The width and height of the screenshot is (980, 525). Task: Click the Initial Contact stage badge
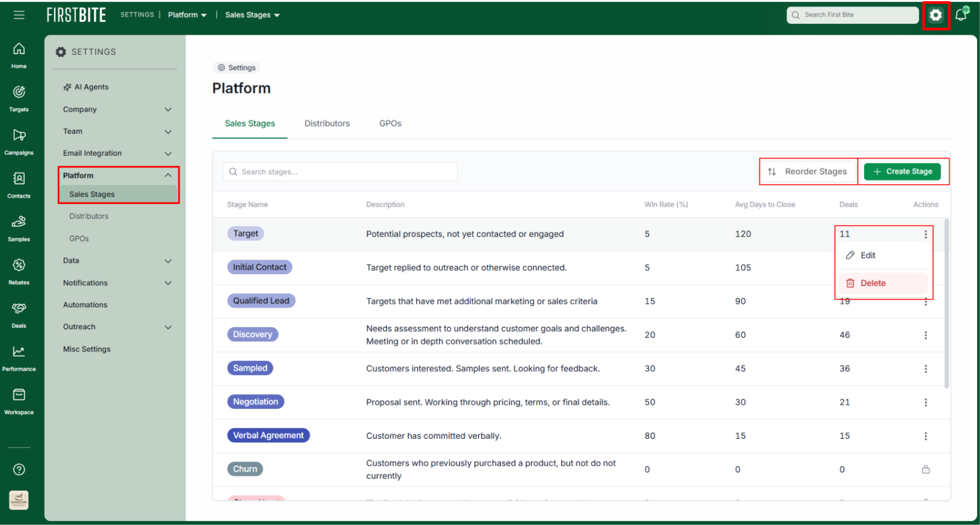pos(260,267)
